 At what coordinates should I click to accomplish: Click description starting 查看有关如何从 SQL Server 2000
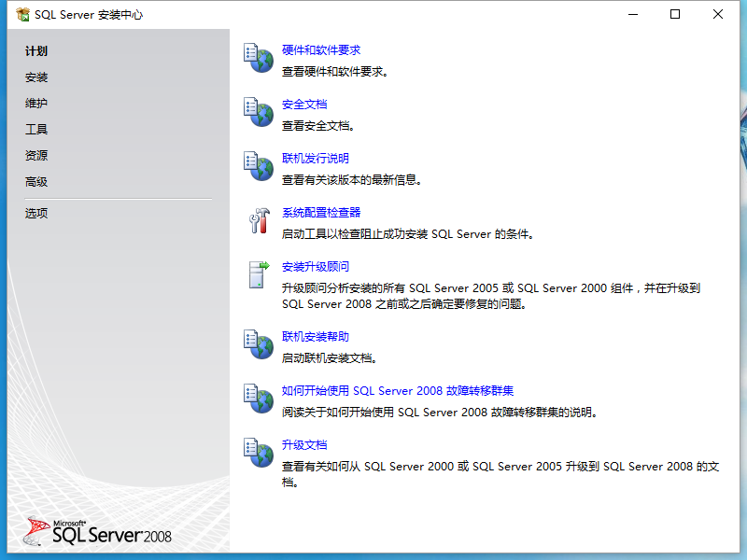coord(500,474)
